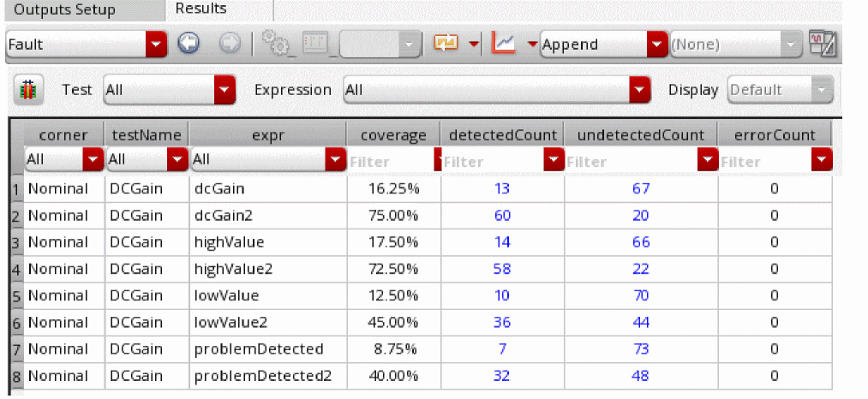Image resolution: width=868 pixels, height=399 pixels.
Task: Click the 75.00% coverage cell
Action: [x=393, y=215]
